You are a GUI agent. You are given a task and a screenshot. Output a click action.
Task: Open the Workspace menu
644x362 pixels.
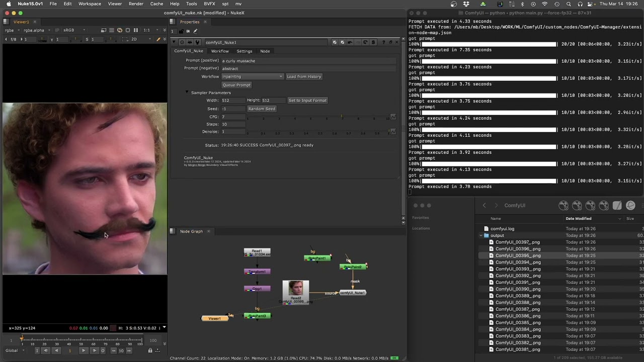90,4
